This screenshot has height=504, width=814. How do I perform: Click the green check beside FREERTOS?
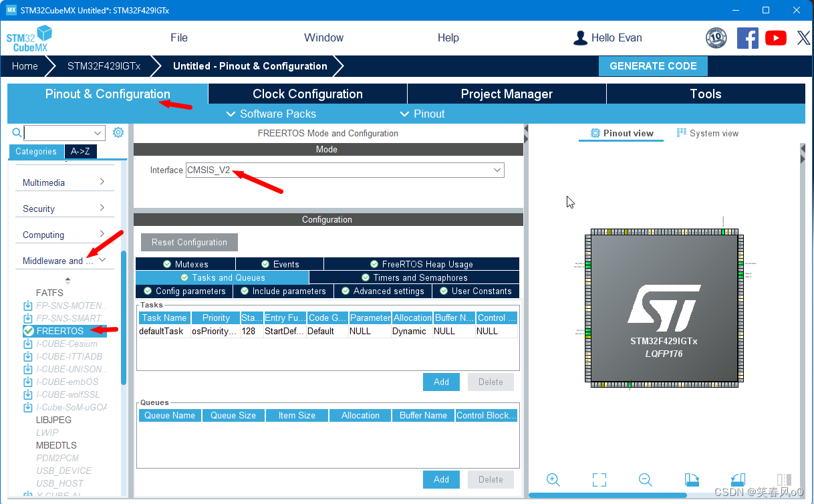pos(28,331)
